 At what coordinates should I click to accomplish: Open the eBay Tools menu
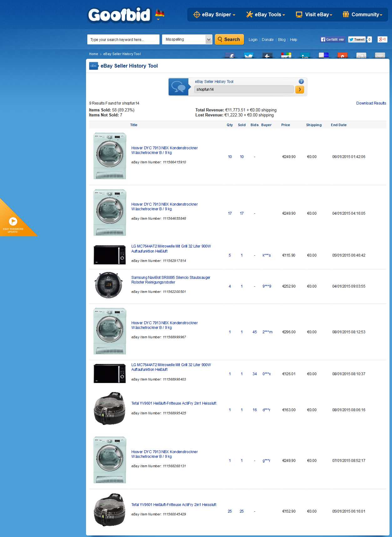click(266, 14)
